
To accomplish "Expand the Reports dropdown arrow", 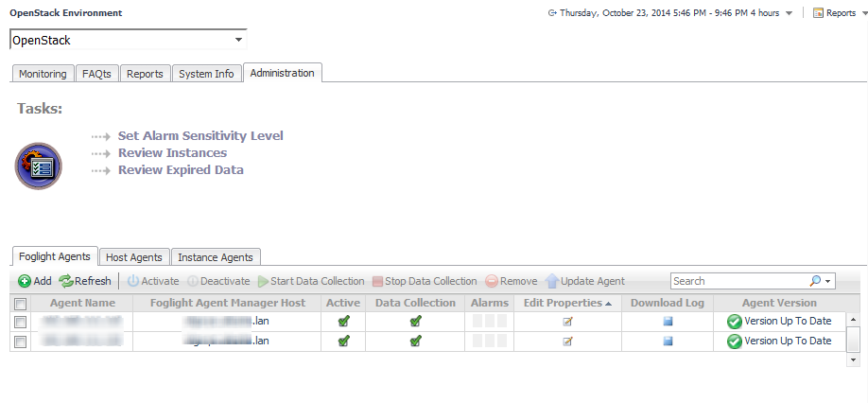I will [x=862, y=13].
